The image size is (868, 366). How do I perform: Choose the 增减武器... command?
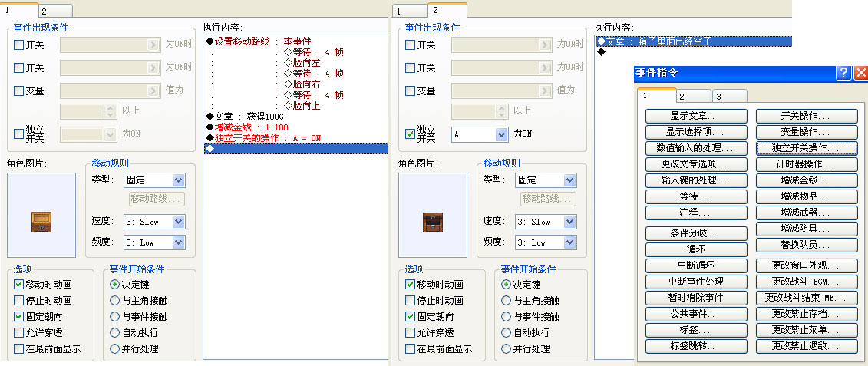coord(807,213)
